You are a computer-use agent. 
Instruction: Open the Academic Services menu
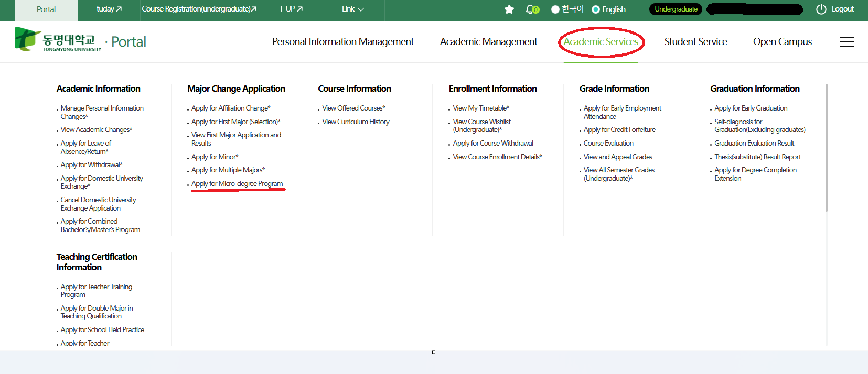click(x=601, y=42)
